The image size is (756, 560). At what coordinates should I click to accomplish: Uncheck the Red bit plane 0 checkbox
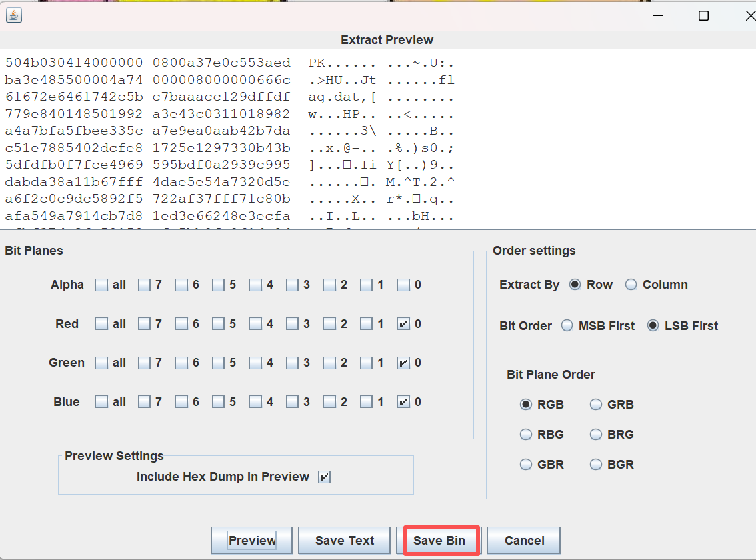[403, 324]
